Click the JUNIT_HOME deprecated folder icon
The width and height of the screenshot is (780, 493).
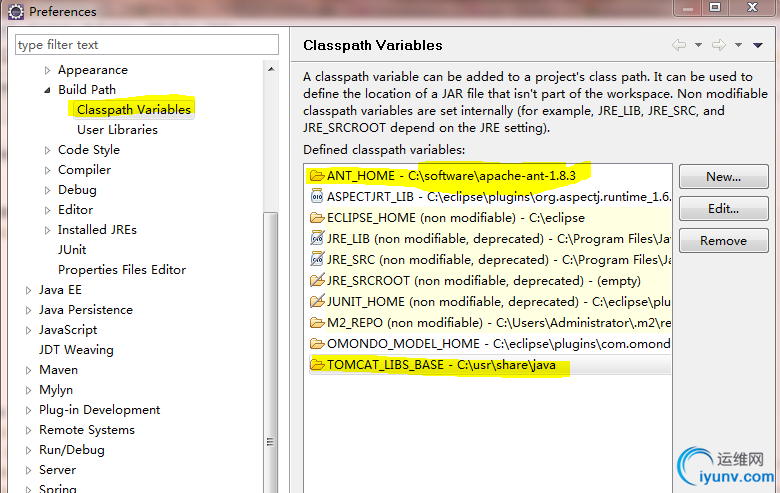tap(317, 301)
